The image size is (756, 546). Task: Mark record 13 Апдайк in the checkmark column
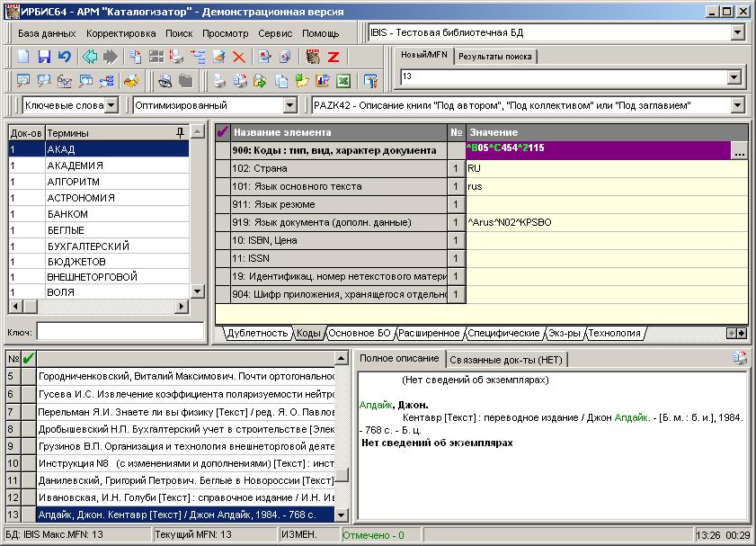pos(29,515)
